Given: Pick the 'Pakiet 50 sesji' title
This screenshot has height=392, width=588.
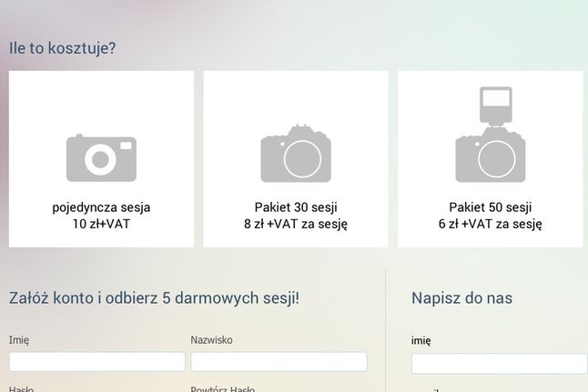Looking at the screenshot, I should (x=491, y=207).
